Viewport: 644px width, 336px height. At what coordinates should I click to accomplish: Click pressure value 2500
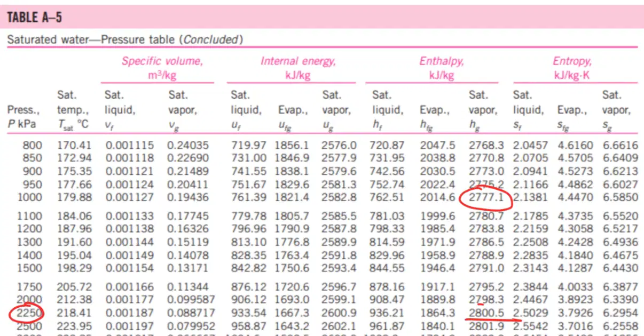29,326
